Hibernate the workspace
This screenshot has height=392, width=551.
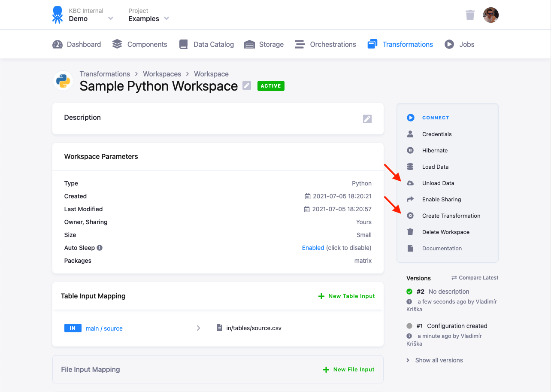pos(435,150)
